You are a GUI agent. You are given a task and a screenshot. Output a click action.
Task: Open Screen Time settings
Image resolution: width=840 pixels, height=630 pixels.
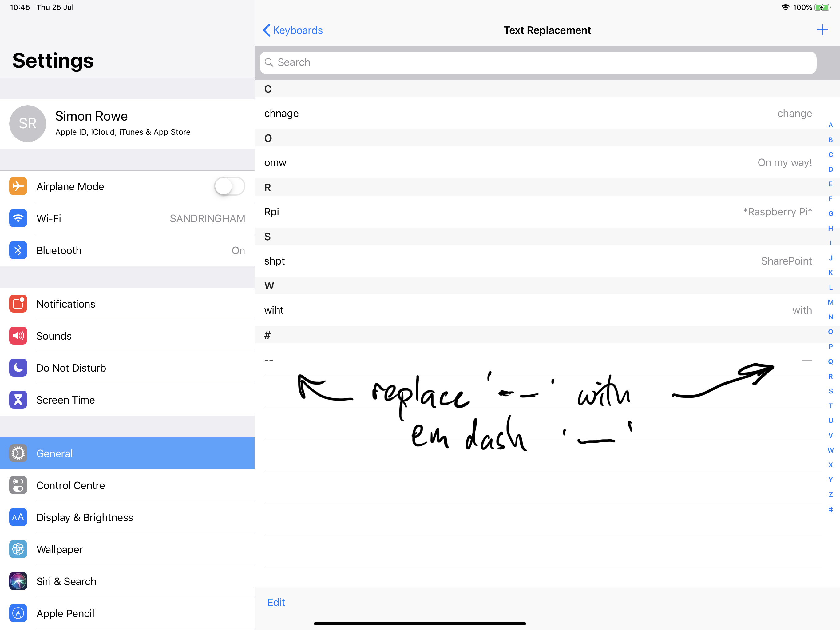pyautogui.click(x=127, y=400)
